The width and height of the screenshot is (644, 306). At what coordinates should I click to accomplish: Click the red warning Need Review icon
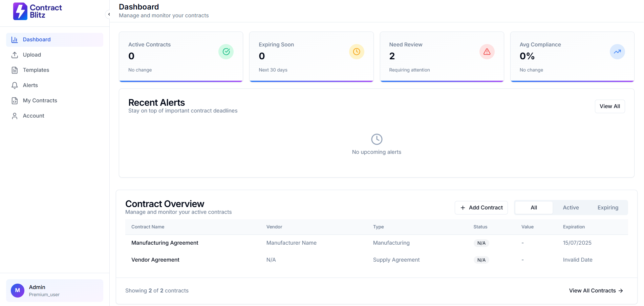(x=487, y=52)
